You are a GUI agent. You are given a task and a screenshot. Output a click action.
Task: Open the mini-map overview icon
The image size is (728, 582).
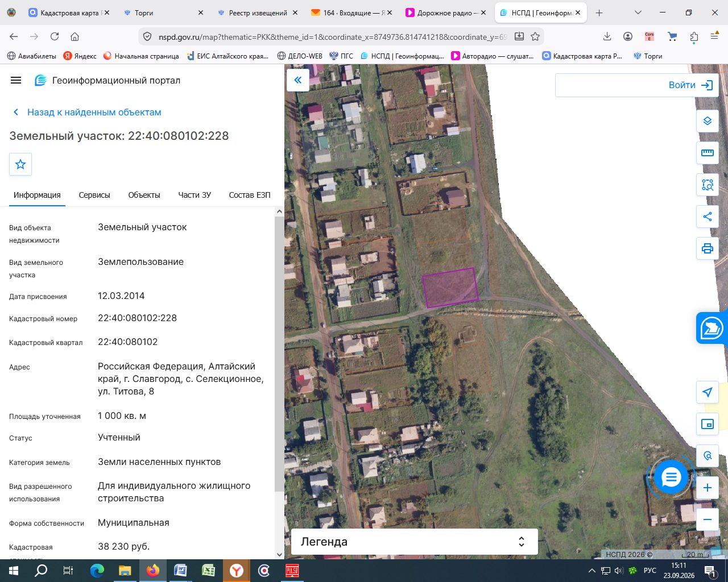pyautogui.click(x=708, y=424)
